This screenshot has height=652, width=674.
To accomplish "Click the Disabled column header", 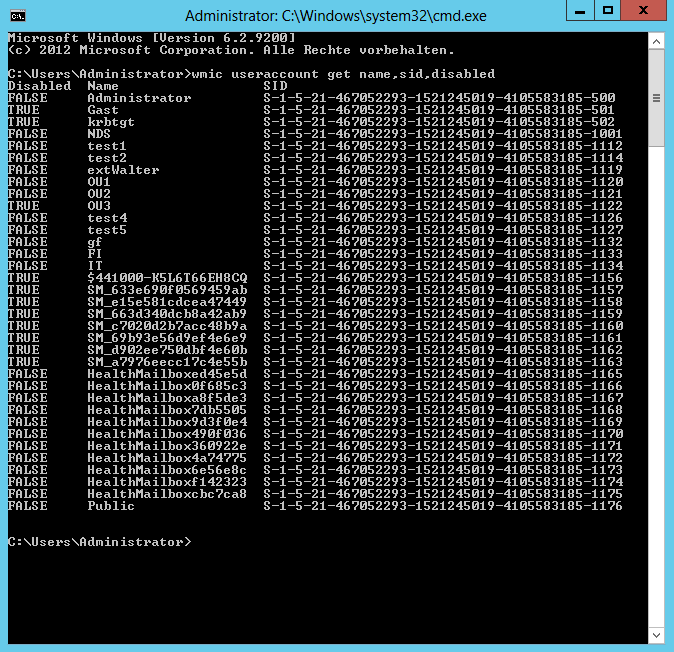I will (x=39, y=86).
